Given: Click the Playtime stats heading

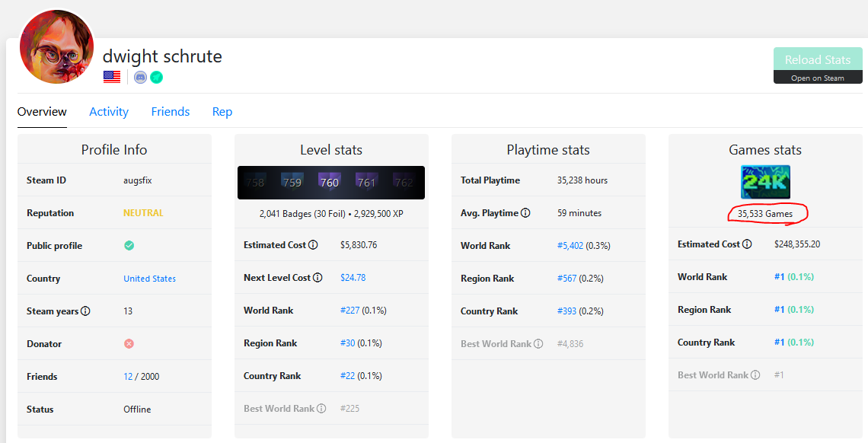Looking at the screenshot, I should pos(548,150).
